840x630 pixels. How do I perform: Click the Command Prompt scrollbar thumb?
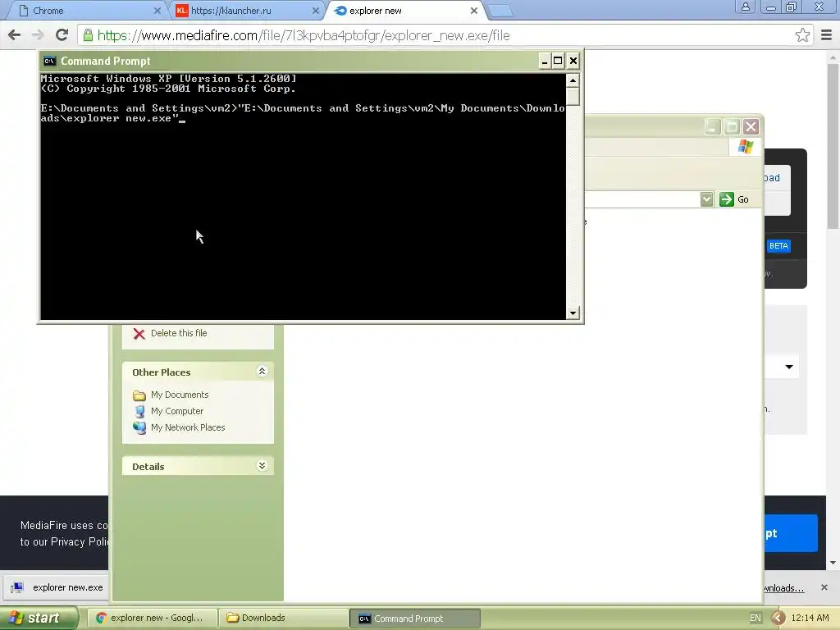tap(573, 97)
